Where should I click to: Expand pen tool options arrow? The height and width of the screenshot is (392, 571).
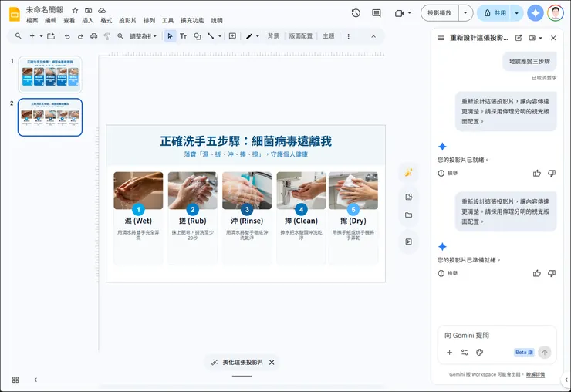point(258,36)
